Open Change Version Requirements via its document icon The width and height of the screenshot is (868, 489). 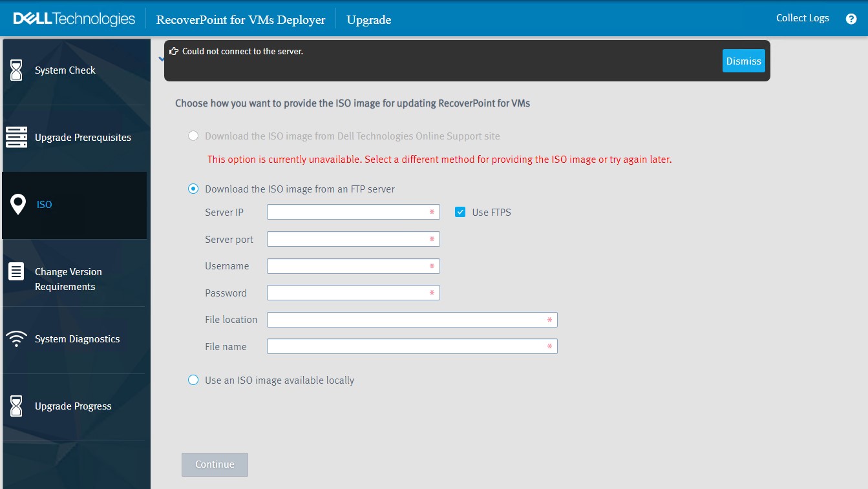click(17, 272)
